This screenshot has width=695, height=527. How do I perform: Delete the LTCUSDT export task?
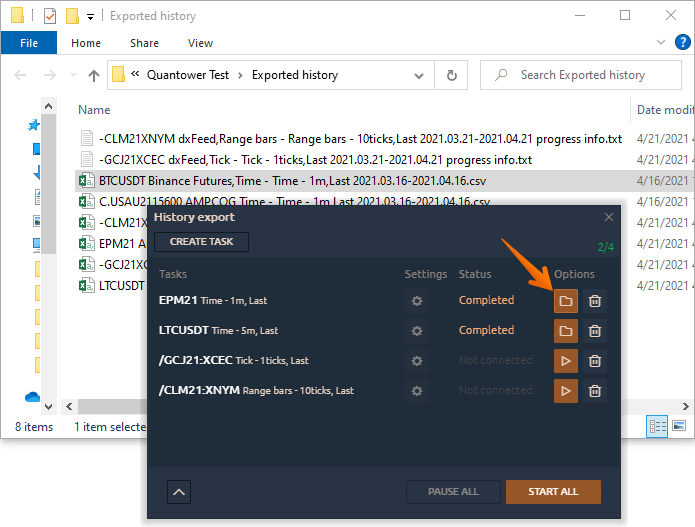tap(594, 331)
